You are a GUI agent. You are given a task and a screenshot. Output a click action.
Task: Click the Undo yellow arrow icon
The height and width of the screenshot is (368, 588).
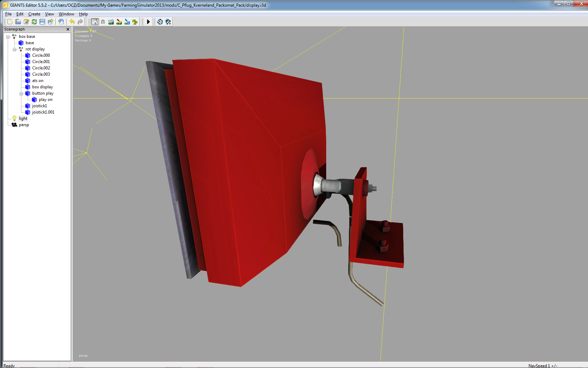click(72, 22)
